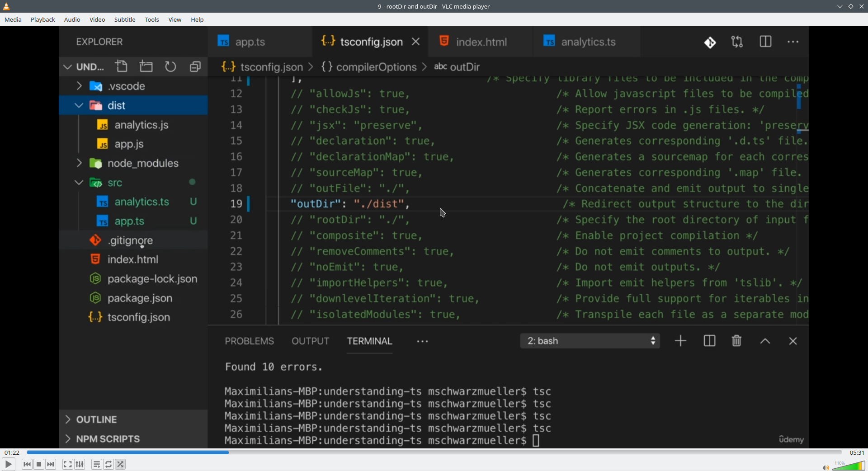Switch to the OUTPUT panel tab
Screen dimensions: 868x471
311,341
